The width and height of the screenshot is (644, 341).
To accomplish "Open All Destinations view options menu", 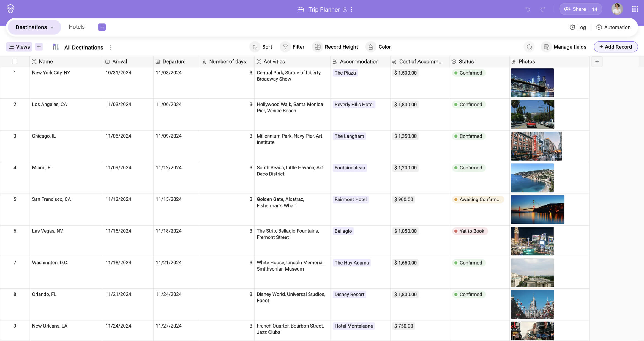I will coord(111,47).
